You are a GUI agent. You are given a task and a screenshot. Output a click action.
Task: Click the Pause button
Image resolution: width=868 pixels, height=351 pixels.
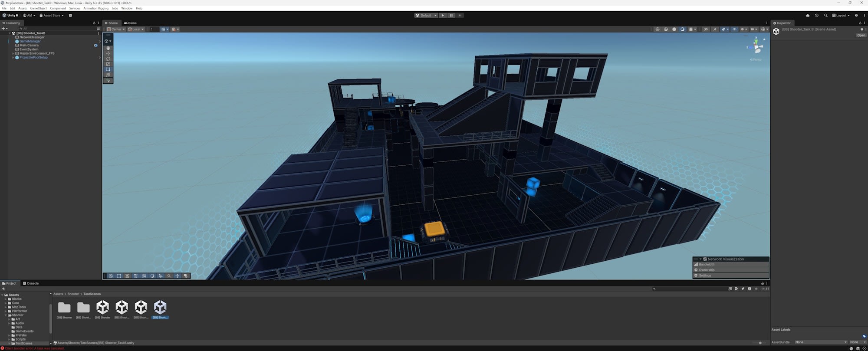coord(451,16)
